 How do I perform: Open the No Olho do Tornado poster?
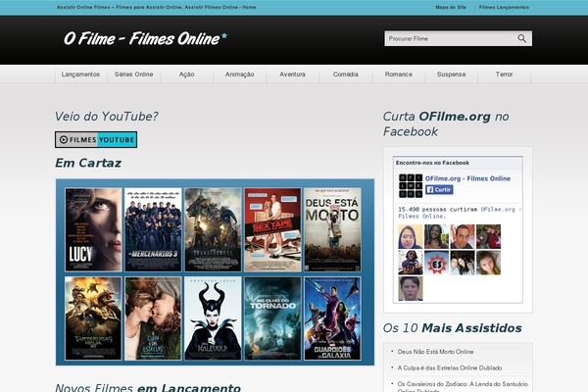point(272,318)
